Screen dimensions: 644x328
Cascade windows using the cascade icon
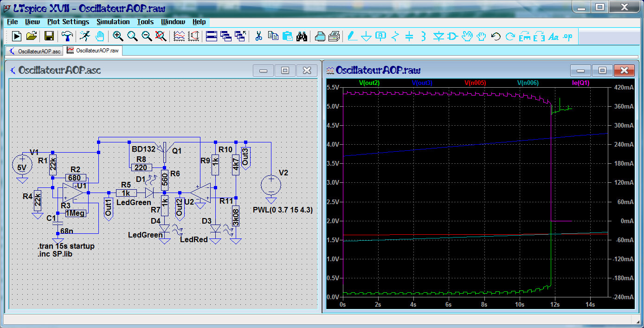point(226,36)
